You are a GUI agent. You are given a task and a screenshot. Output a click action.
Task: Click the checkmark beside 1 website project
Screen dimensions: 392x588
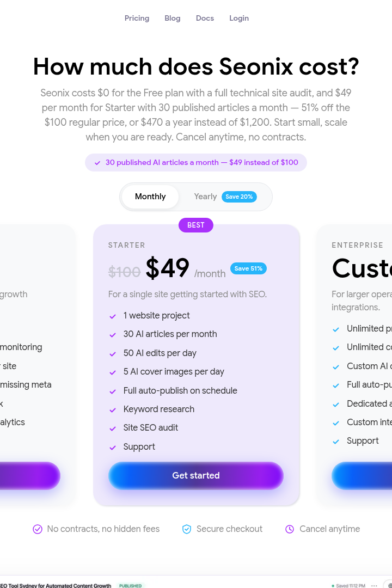(x=113, y=316)
